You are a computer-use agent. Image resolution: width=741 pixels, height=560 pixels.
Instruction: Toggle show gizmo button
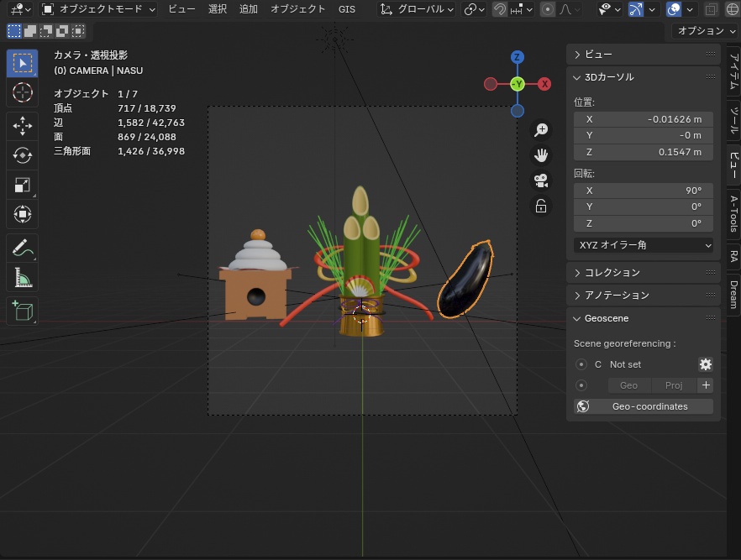[636, 9]
